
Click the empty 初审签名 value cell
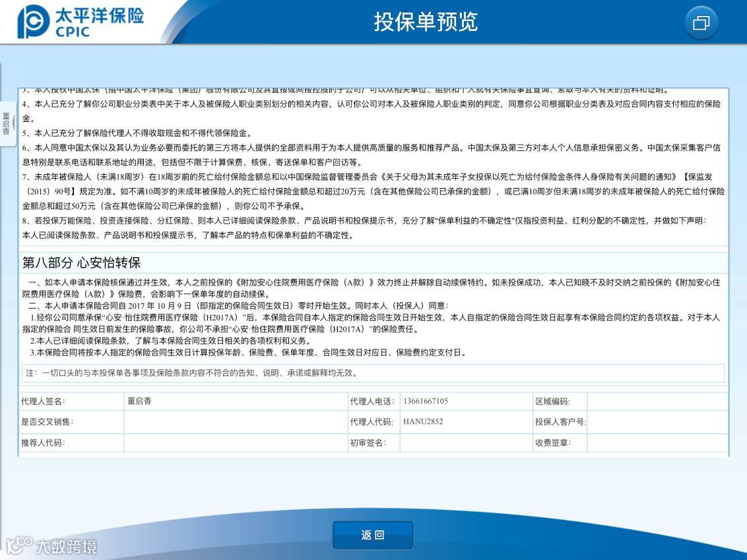(467, 443)
